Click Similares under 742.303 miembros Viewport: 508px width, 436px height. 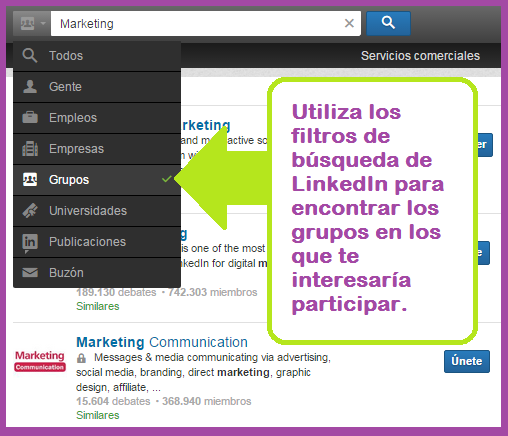tap(98, 306)
